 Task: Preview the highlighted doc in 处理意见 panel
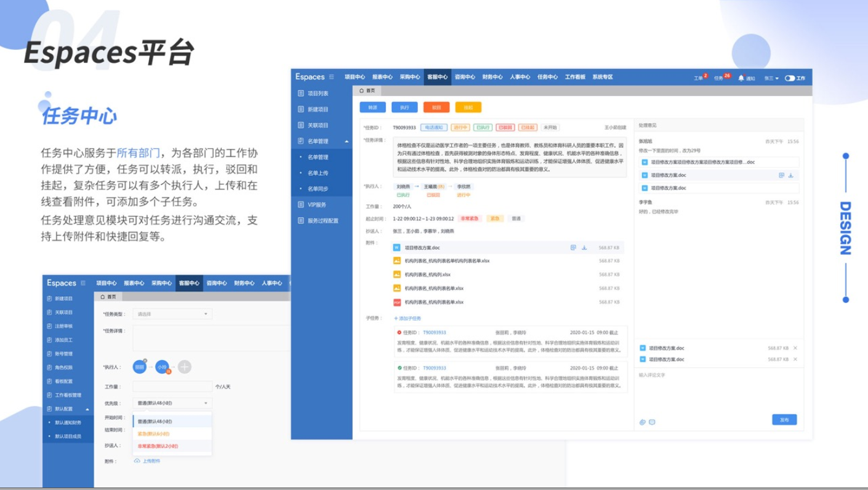coord(781,175)
